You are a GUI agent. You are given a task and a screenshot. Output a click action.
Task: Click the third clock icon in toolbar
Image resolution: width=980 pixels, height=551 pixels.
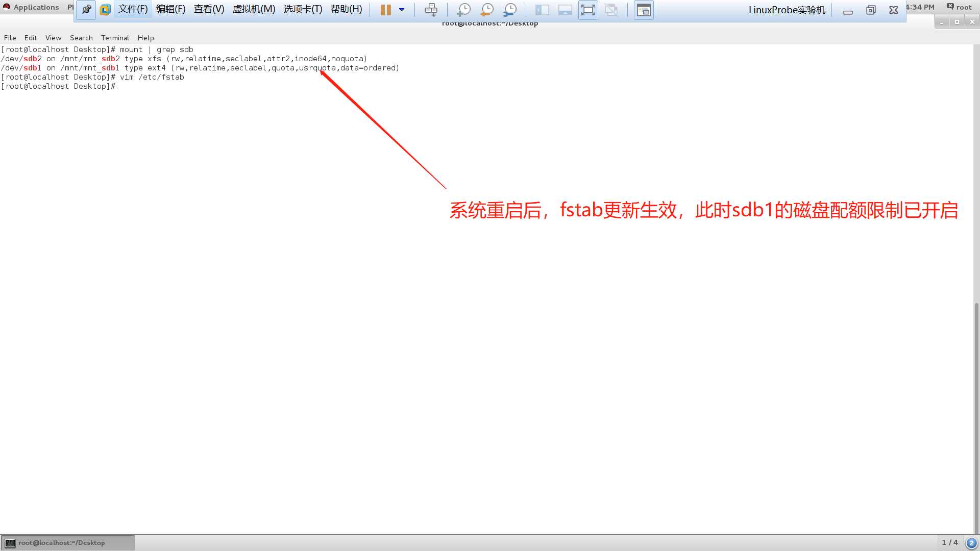[510, 9]
